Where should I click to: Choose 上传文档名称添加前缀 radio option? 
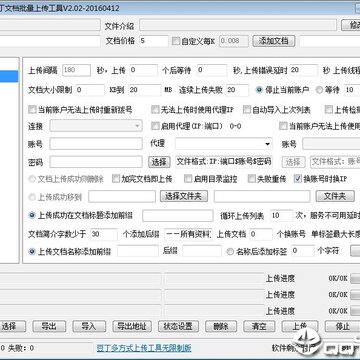[32, 251]
